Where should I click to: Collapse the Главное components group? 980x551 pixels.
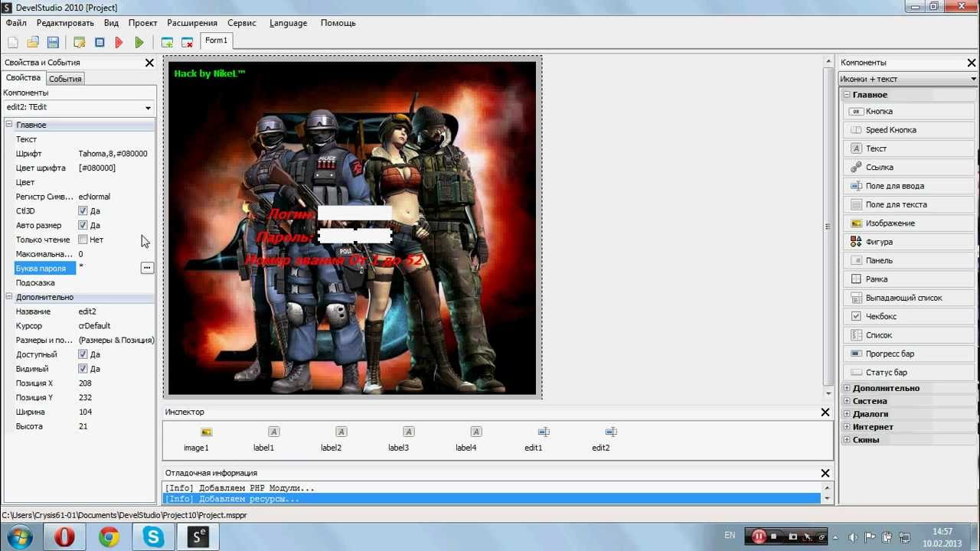tap(847, 95)
